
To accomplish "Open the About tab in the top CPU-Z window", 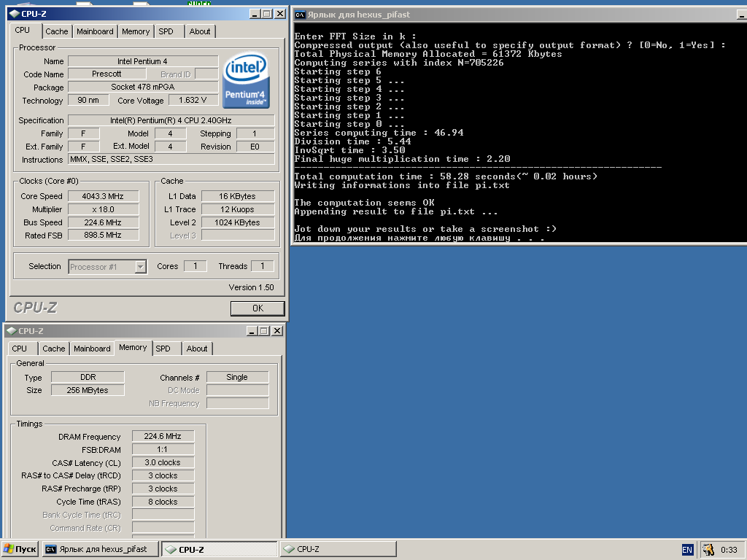I will tap(200, 31).
